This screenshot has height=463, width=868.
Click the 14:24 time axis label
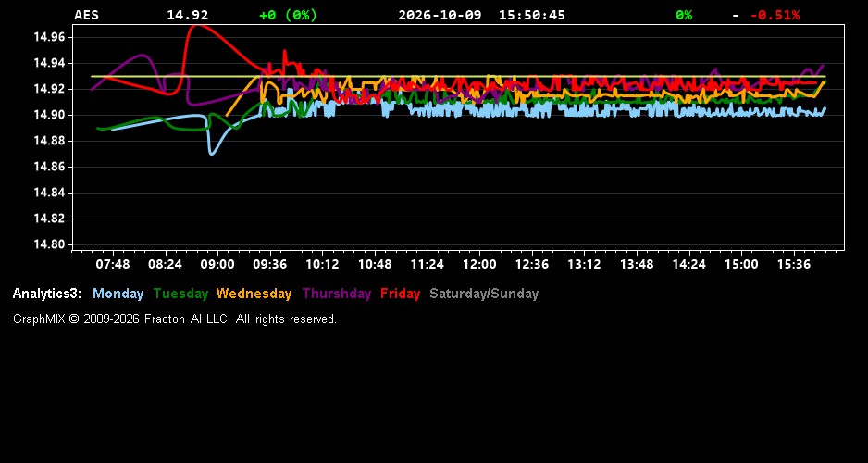(689, 265)
